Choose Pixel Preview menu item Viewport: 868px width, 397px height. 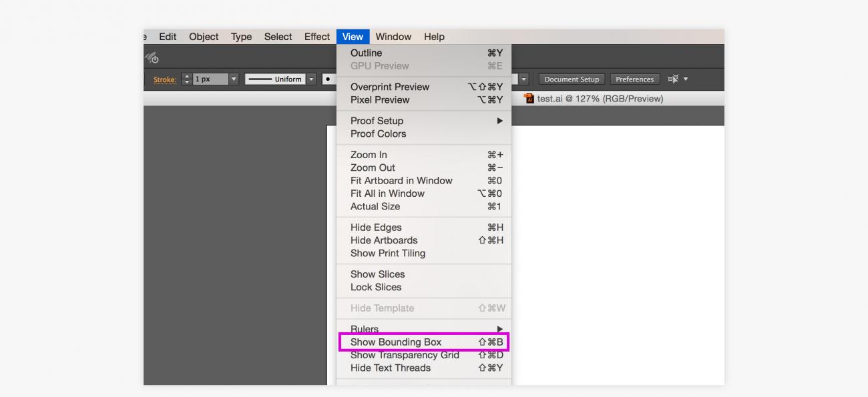click(x=424, y=100)
